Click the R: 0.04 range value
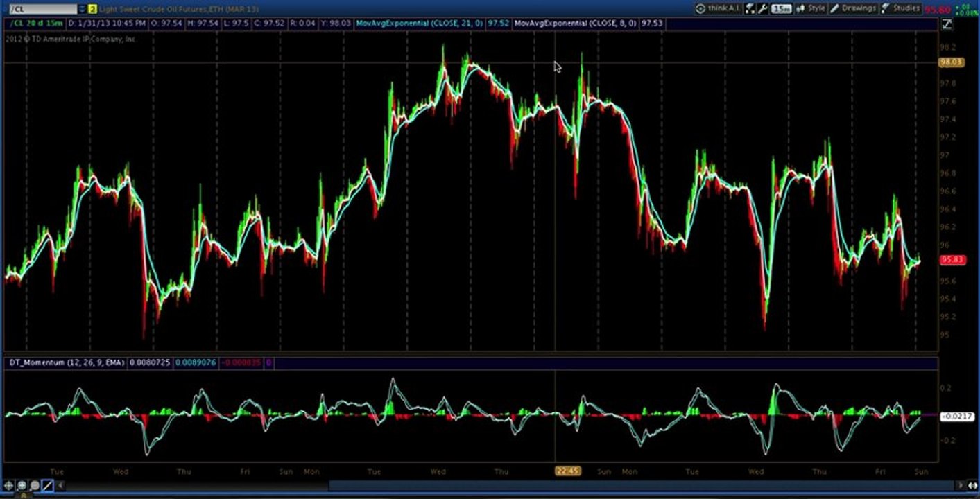The height and width of the screenshot is (499, 980). (303, 23)
